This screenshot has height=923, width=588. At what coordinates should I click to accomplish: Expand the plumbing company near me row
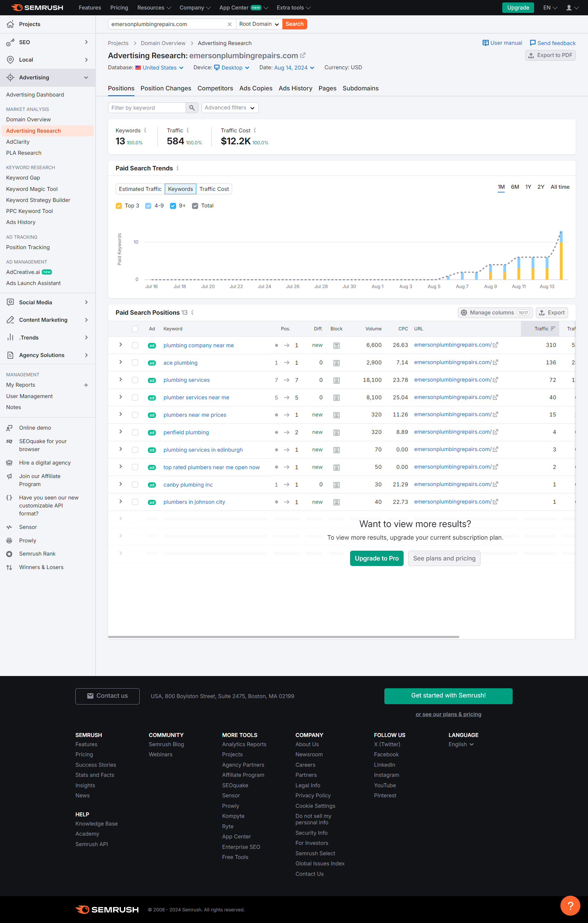coord(121,345)
